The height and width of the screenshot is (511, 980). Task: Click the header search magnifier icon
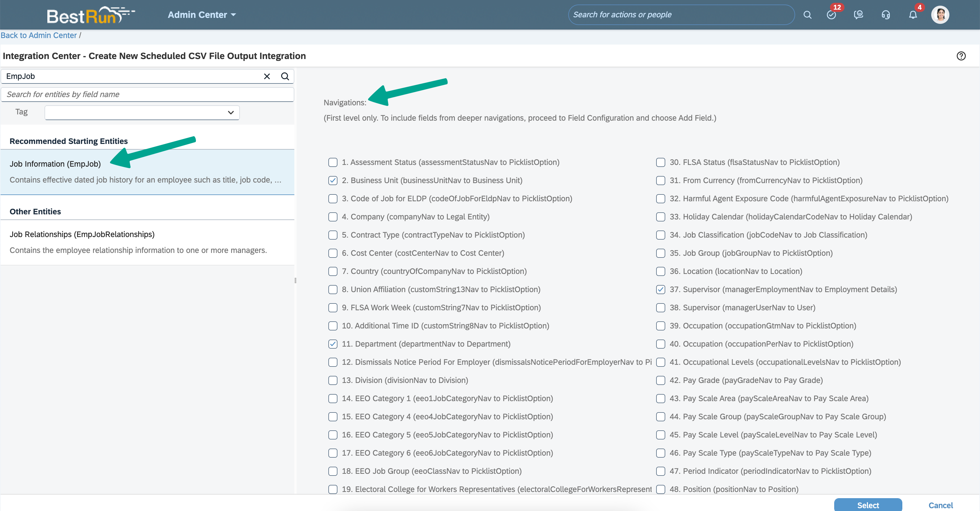(807, 15)
